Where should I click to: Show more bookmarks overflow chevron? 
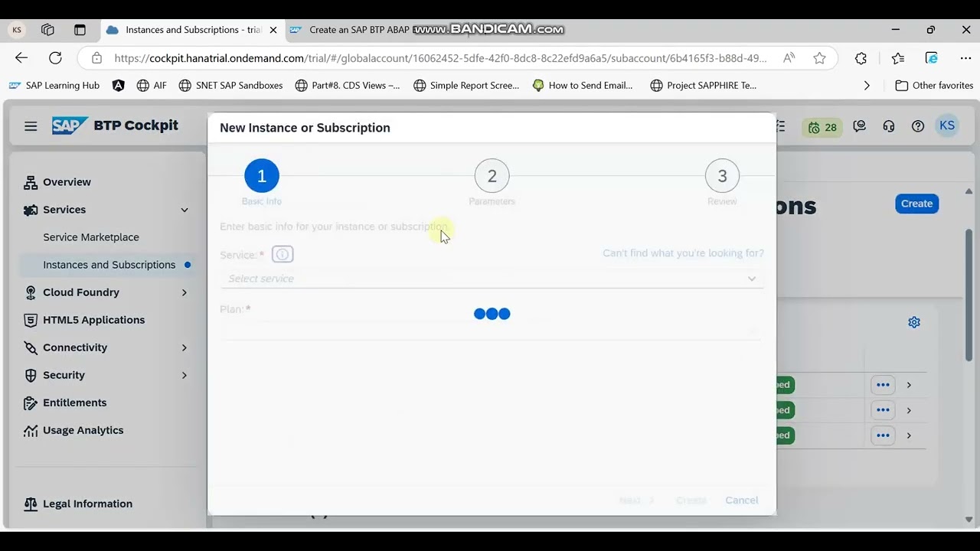(x=867, y=86)
